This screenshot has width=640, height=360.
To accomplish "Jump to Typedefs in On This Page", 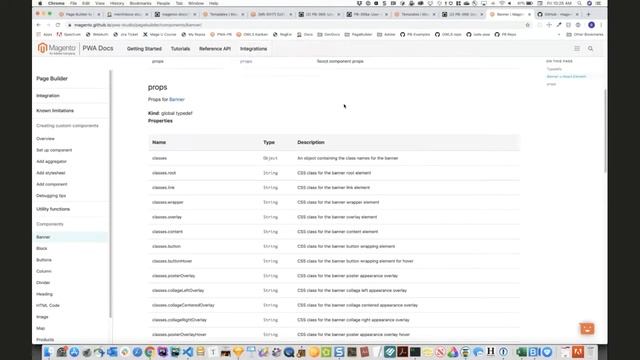I will tap(554, 69).
